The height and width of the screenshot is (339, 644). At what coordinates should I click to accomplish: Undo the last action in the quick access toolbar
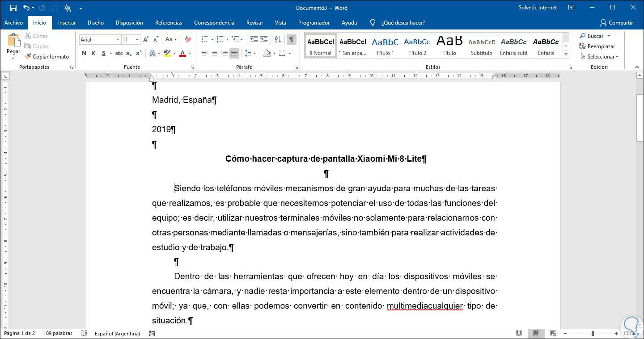coord(26,8)
